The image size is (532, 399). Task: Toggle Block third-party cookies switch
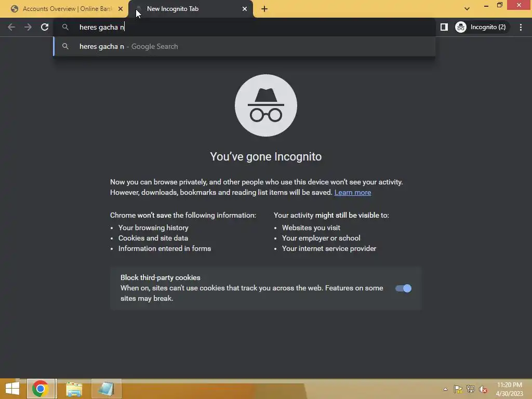[x=403, y=288]
